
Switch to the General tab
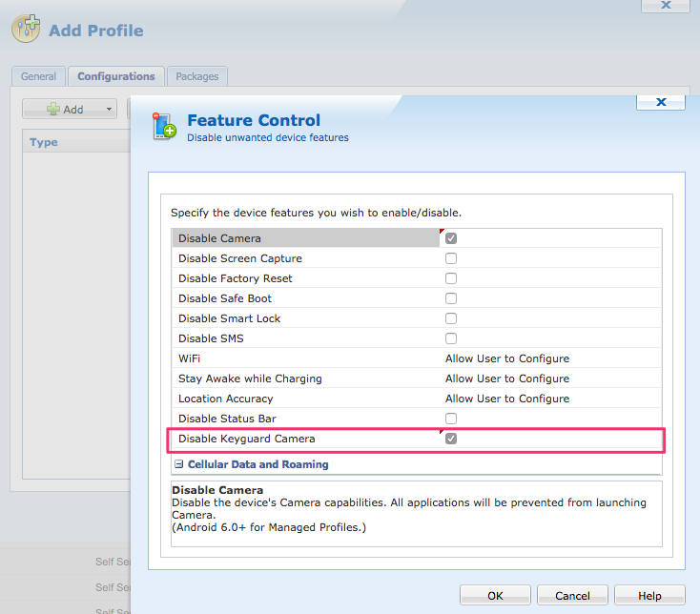tap(39, 76)
